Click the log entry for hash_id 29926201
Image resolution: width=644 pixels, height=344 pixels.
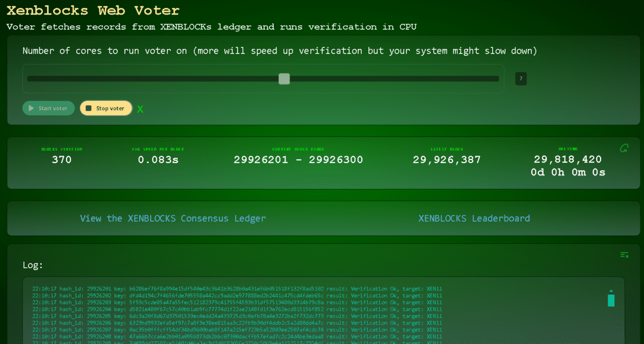point(237,289)
